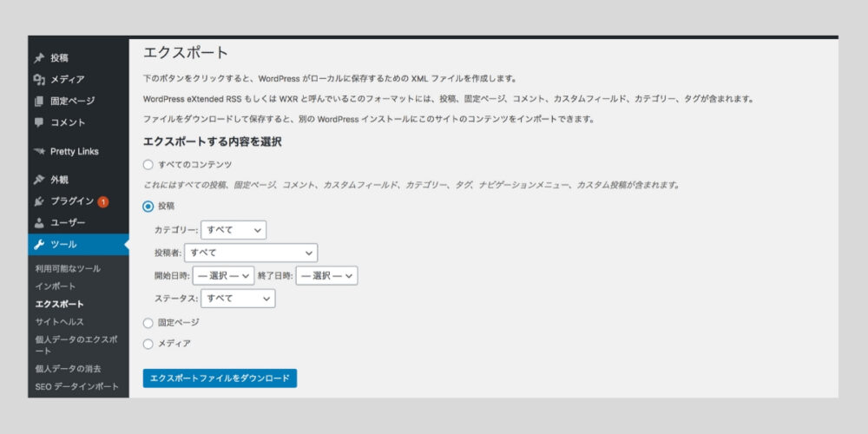This screenshot has height=434, width=868.
Task: Click the エクスポートする内容を選択 subheading
Action: (x=212, y=141)
